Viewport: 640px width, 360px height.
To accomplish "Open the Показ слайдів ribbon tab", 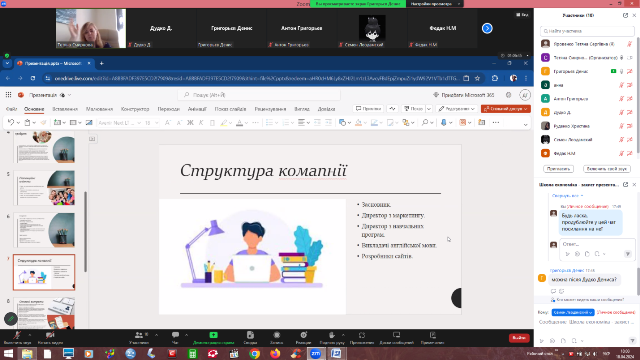I will (x=230, y=109).
